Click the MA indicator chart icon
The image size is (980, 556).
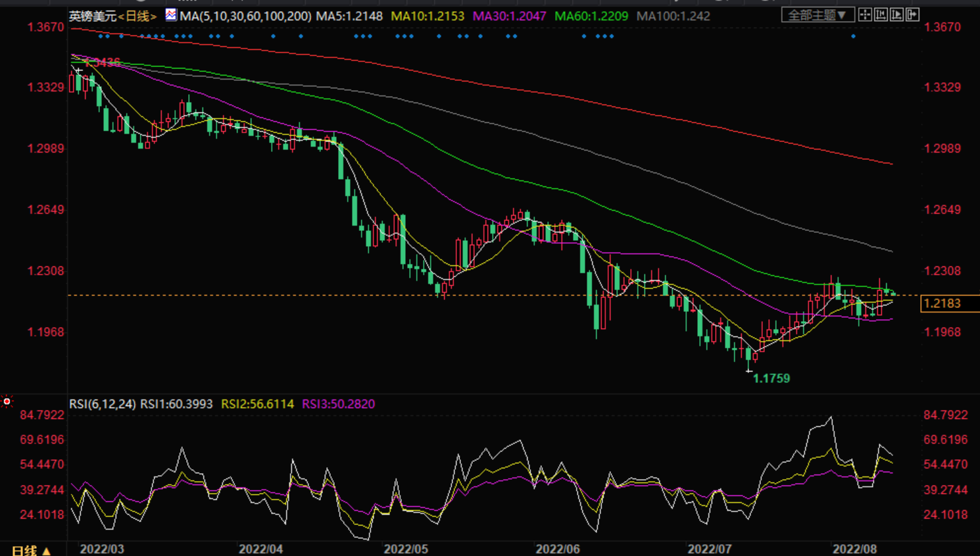(x=171, y=15)
